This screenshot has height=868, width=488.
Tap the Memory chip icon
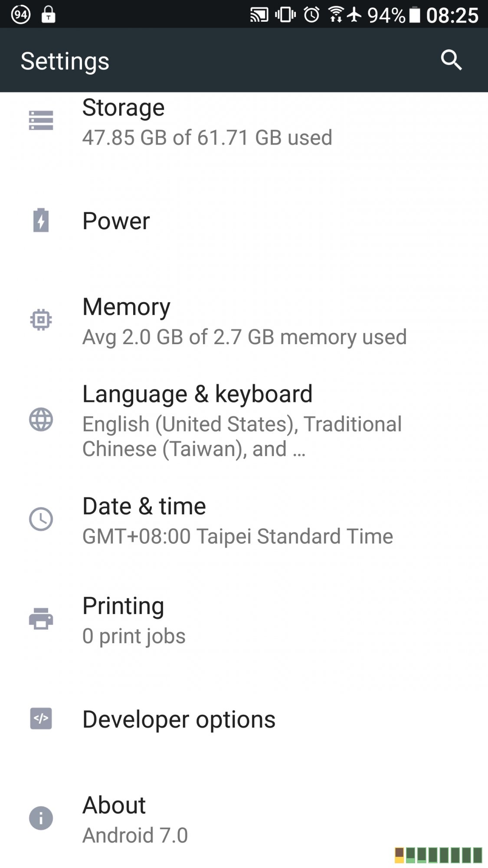click(x=41, y=320)
